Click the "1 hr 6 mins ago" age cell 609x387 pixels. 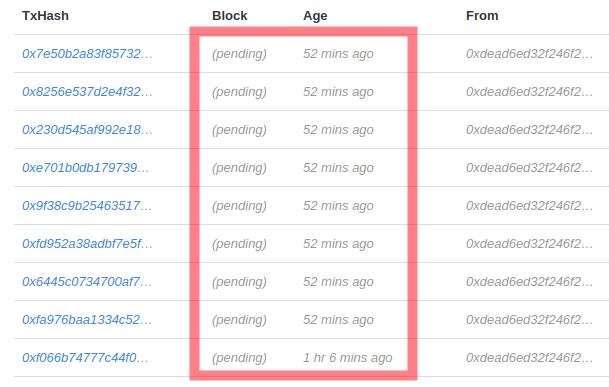pyautogui.click(x=348, y=358)
